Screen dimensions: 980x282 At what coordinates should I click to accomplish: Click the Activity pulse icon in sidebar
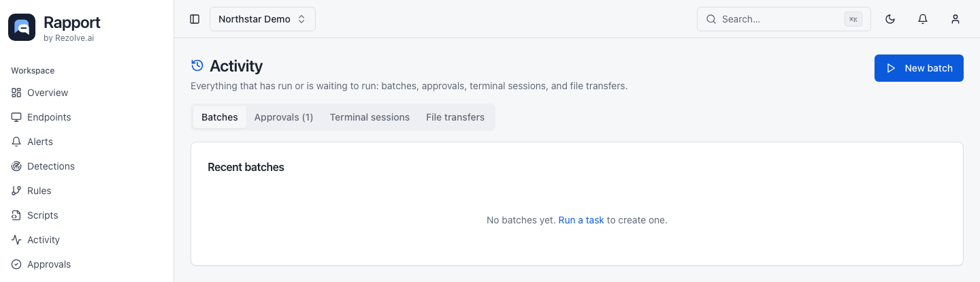16,240
